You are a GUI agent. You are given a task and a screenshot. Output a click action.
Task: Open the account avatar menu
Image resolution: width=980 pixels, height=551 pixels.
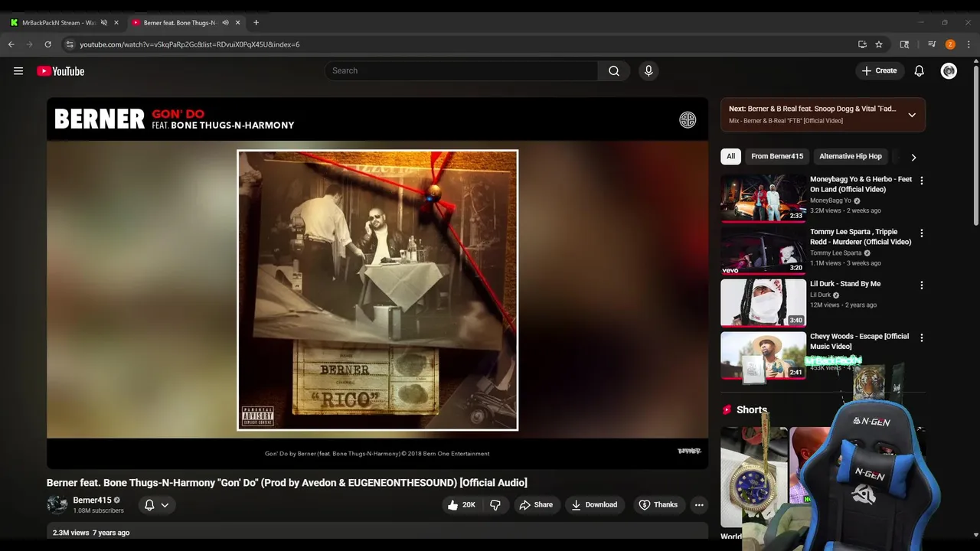coord(949,71)
